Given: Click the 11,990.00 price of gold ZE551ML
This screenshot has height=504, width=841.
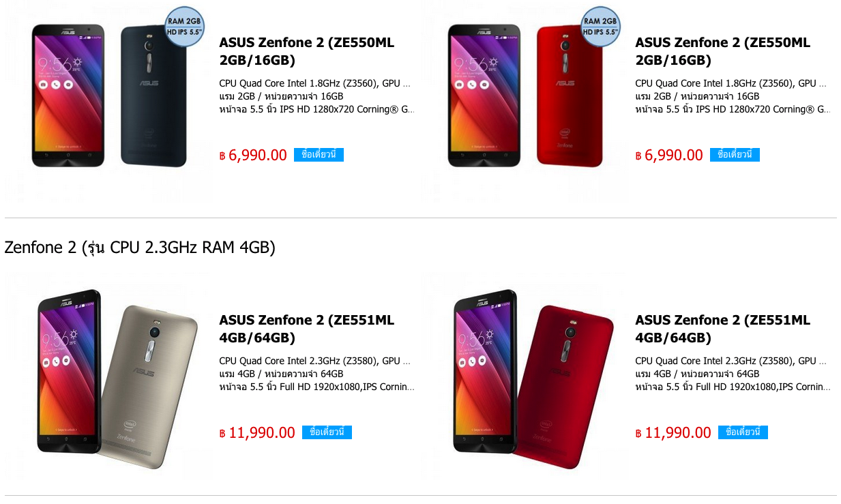Looking at the screenshot, I should pos(257,433).
